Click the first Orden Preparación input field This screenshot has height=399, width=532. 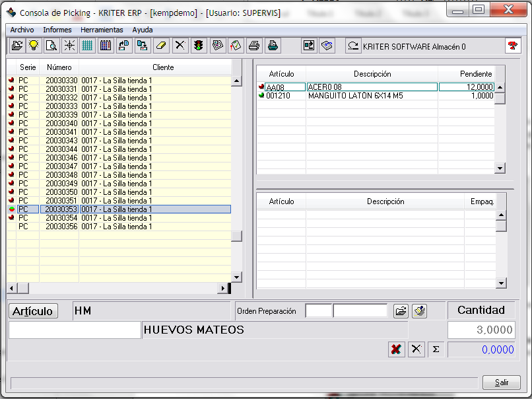[319, 310]
